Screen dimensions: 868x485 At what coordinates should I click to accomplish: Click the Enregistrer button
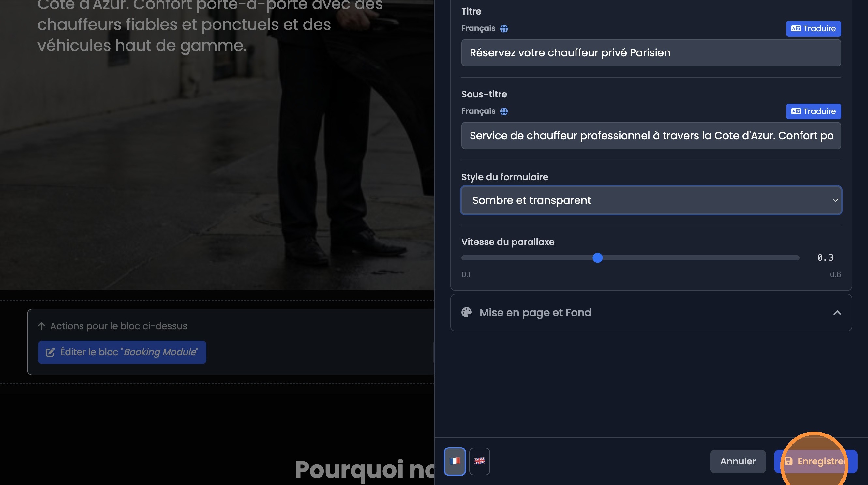point(816,462)
